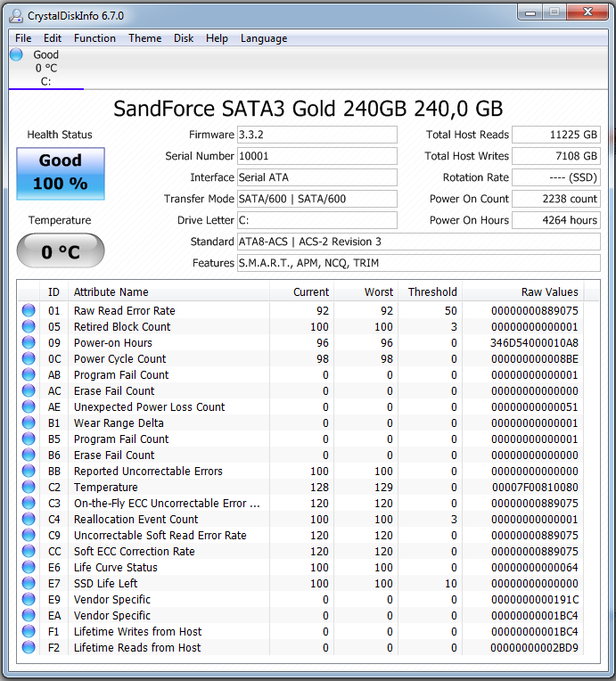Select the Unexpected Power Loss Count text

(150, 407)
